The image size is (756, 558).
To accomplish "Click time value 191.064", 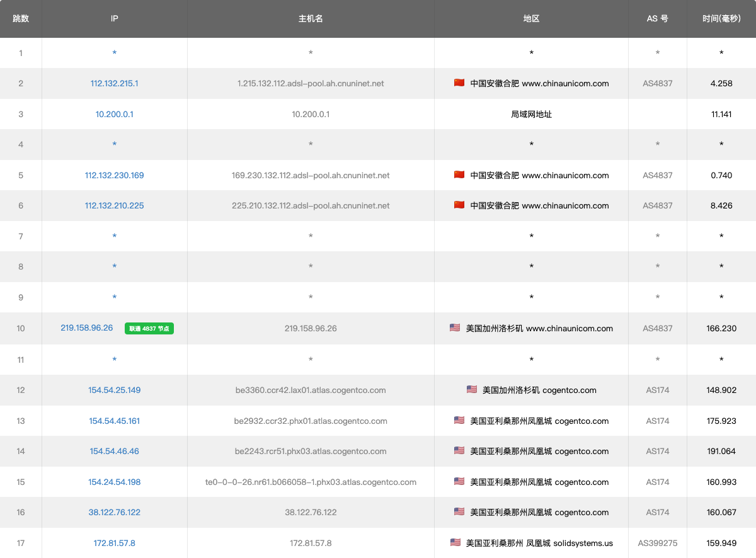I will [721, 451].
